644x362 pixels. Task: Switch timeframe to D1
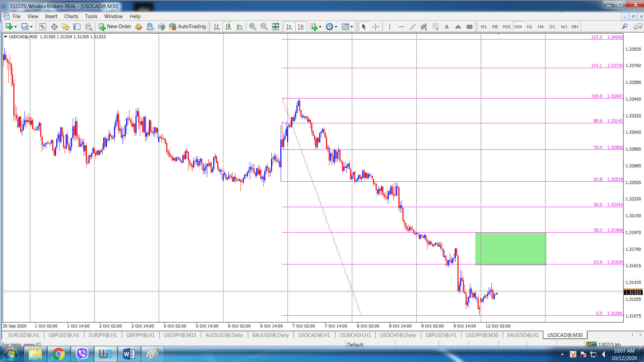[552, 27]
